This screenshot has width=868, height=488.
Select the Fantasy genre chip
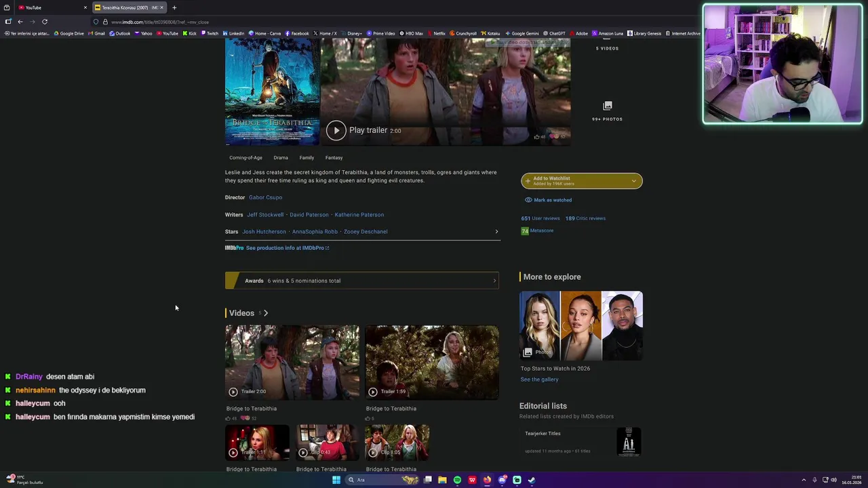coord(334,158)
